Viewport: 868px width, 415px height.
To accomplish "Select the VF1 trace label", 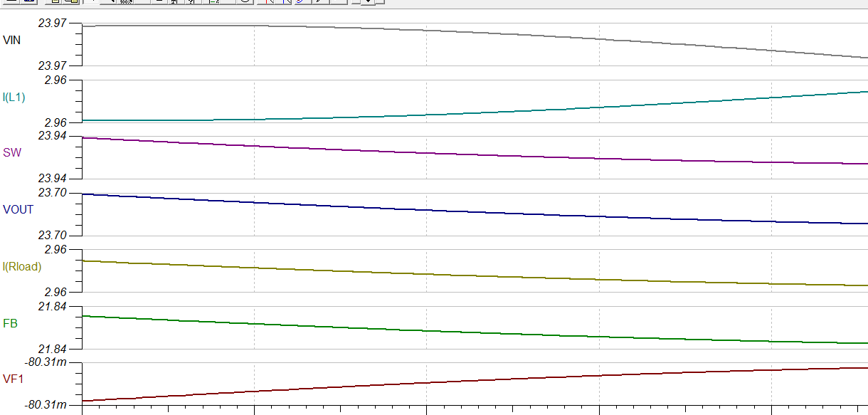I will [x=14, y=379].
